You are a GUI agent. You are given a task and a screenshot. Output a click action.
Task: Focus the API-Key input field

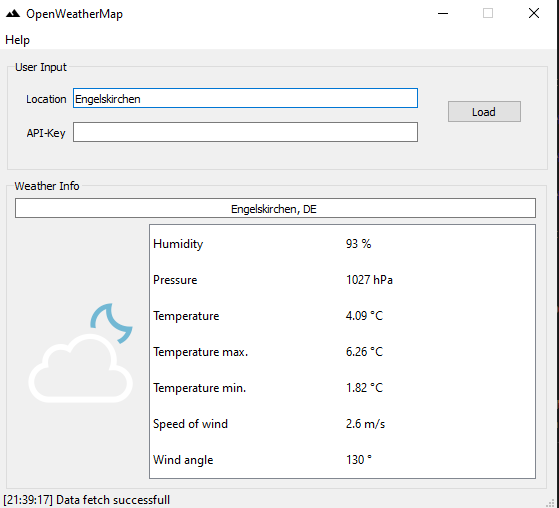click(245, 132)
